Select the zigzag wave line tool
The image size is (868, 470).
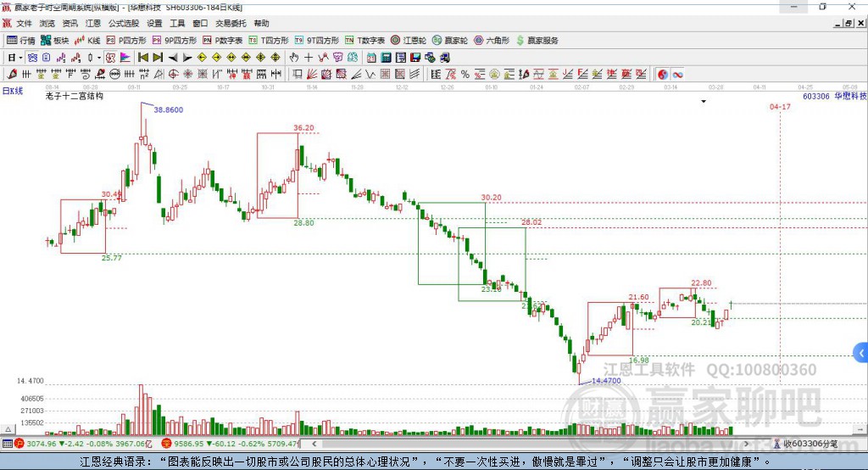(x=370, y=75)
